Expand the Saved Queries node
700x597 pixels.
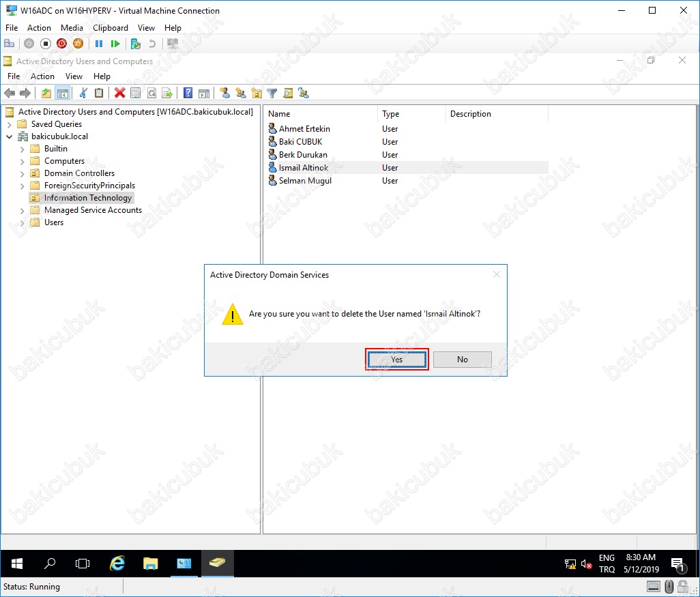click(10, 125)
